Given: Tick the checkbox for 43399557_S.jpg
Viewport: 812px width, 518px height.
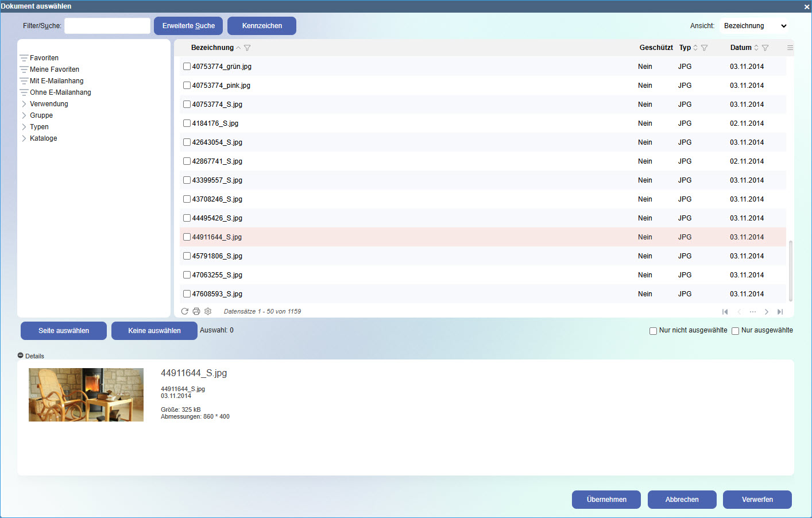Looking at the screenshot, I should click(187, 180).
